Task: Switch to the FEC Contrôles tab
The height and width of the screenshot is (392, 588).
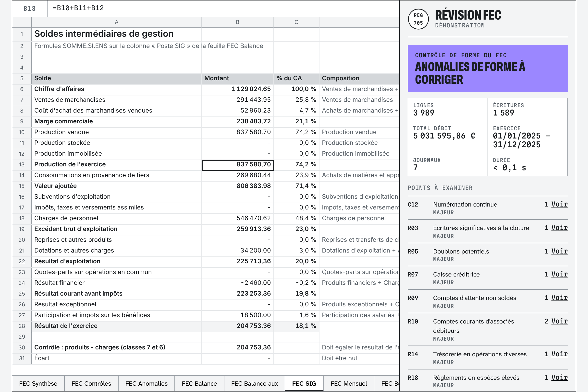Action: point(91,383)
